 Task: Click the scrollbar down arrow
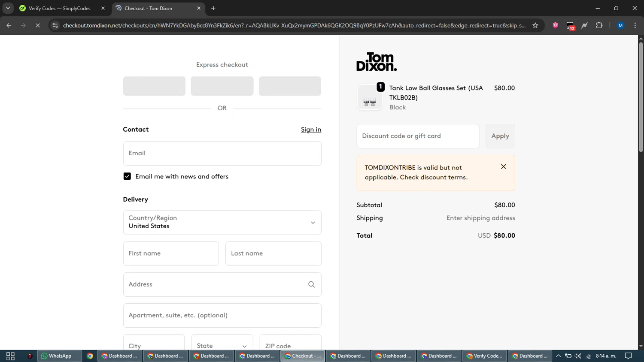[641, 346]
